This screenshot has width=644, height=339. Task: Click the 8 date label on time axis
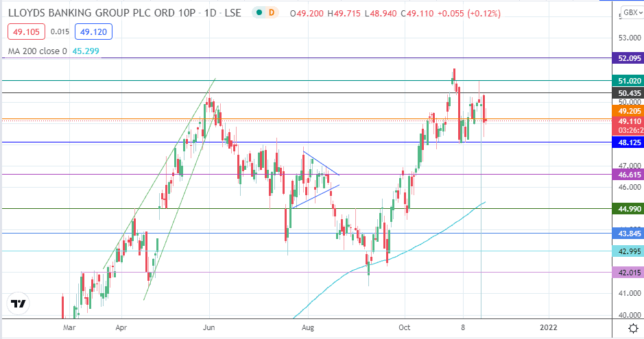click(x=463, y=327)
